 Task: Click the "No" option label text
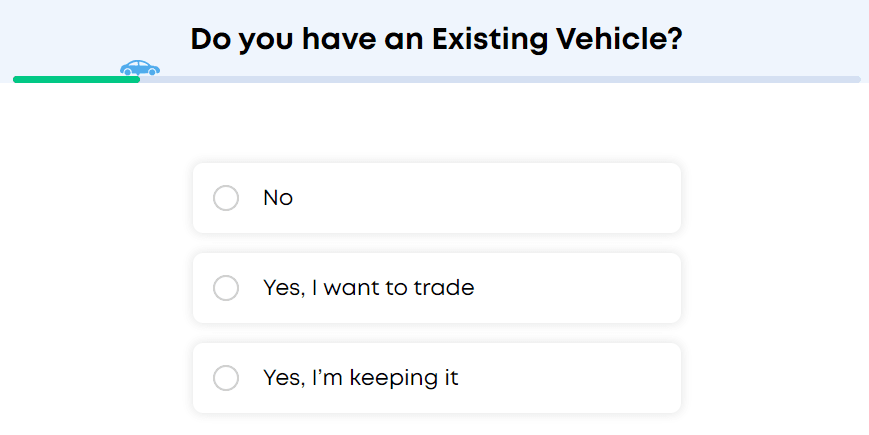[278, 198]
